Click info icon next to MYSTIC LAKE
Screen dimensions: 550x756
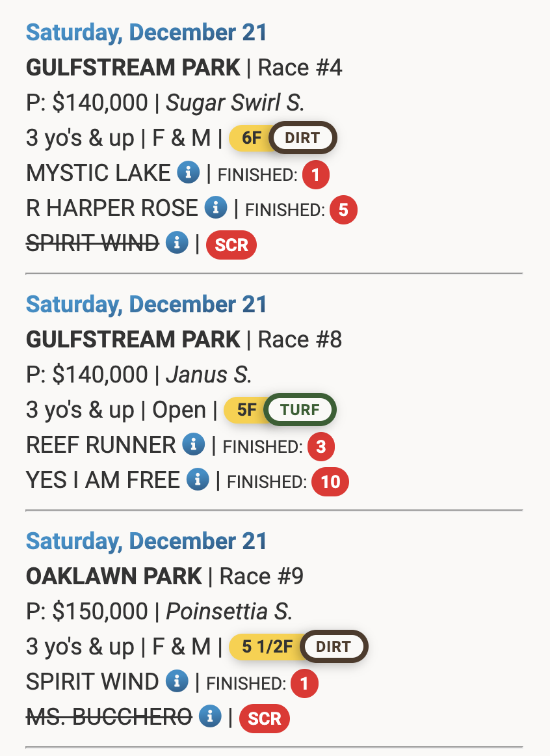coord(188,173)
